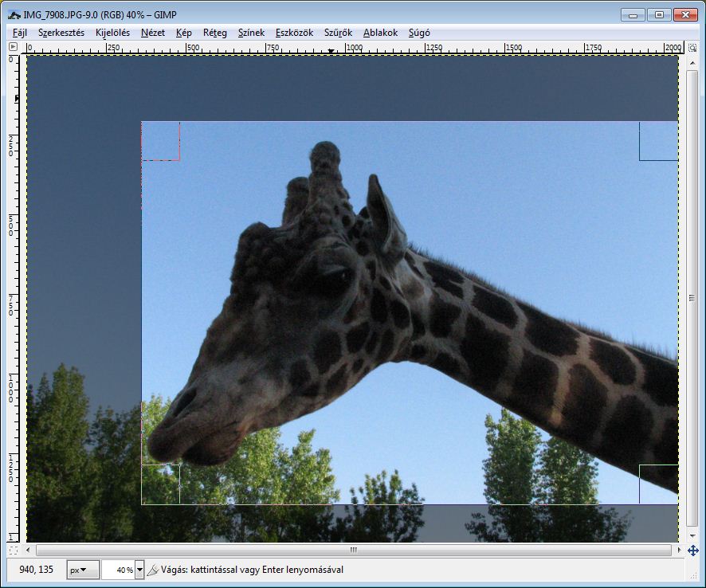
Task: Click the vertical scrollbar down arrow
Action: (692, 535)
